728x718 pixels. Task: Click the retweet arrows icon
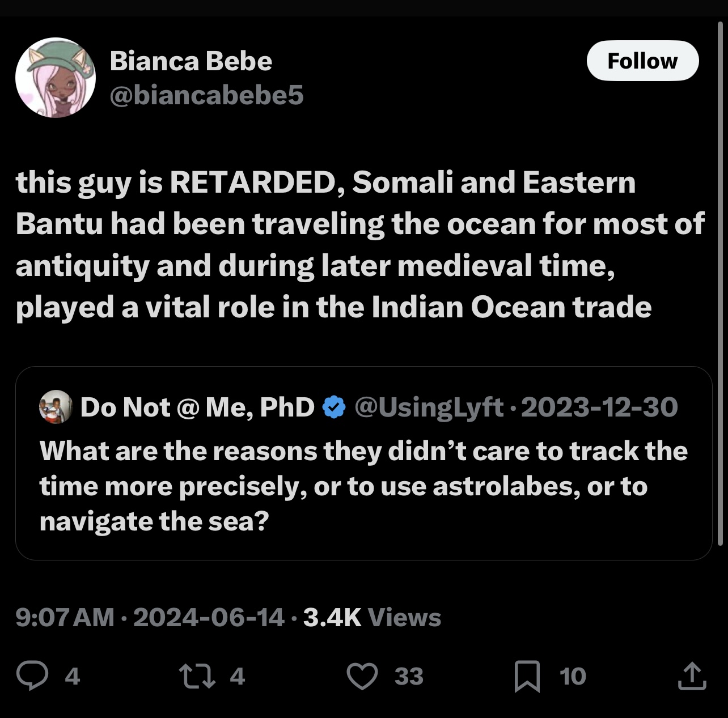194,676
